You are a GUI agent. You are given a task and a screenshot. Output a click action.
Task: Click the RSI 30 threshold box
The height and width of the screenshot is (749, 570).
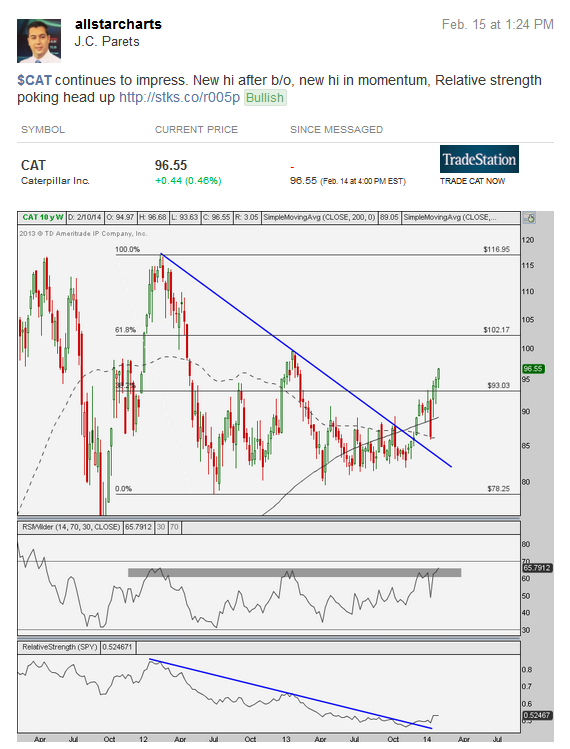(x=161, y=527)
